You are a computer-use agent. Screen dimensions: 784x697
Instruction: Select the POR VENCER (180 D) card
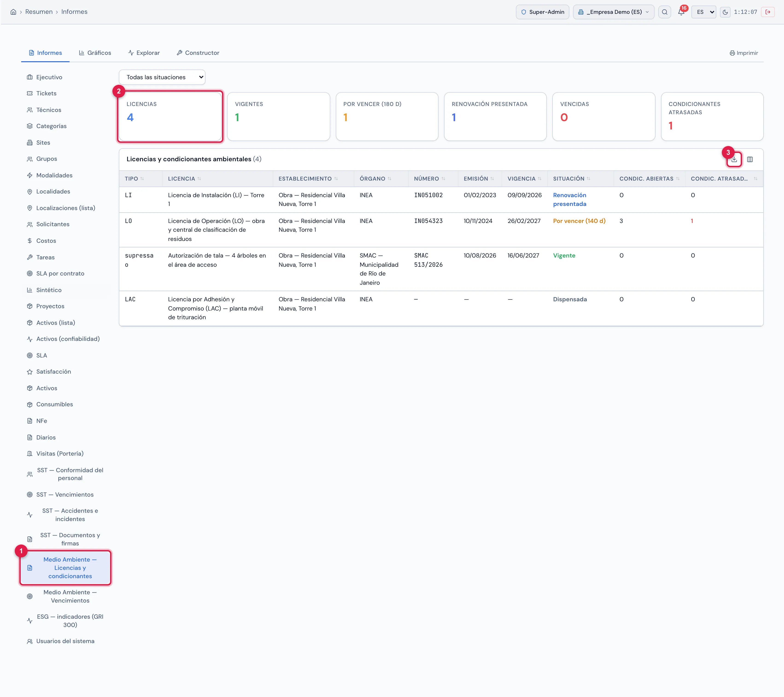coord(387,117)
